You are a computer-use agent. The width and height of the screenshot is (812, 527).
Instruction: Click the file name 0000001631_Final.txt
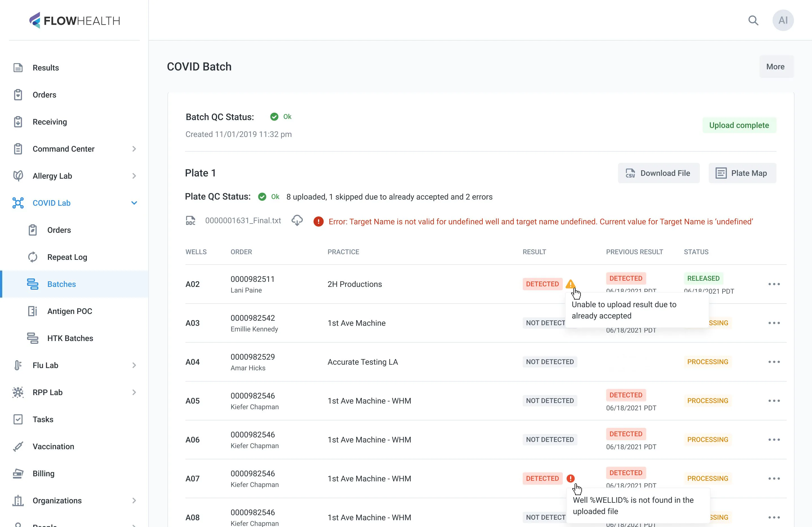[243, 221]
